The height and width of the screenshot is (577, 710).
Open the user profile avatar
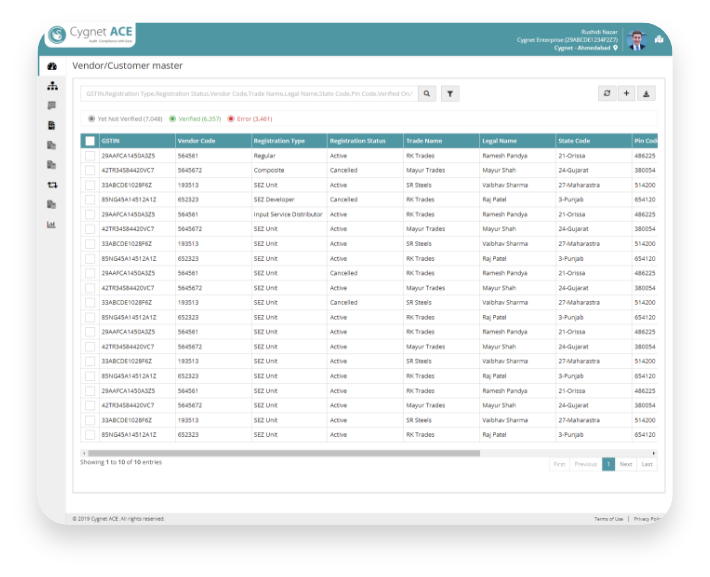click(x=636, y=40)
